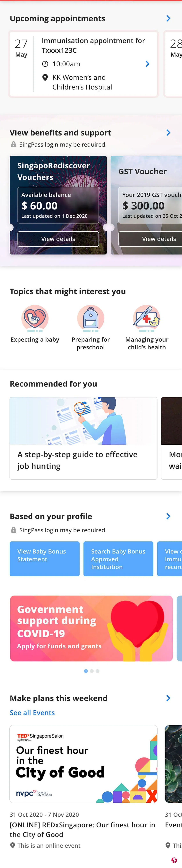
Task: Expand Upcoming appointments with the chevron
Action: click(x=168, y=18)
